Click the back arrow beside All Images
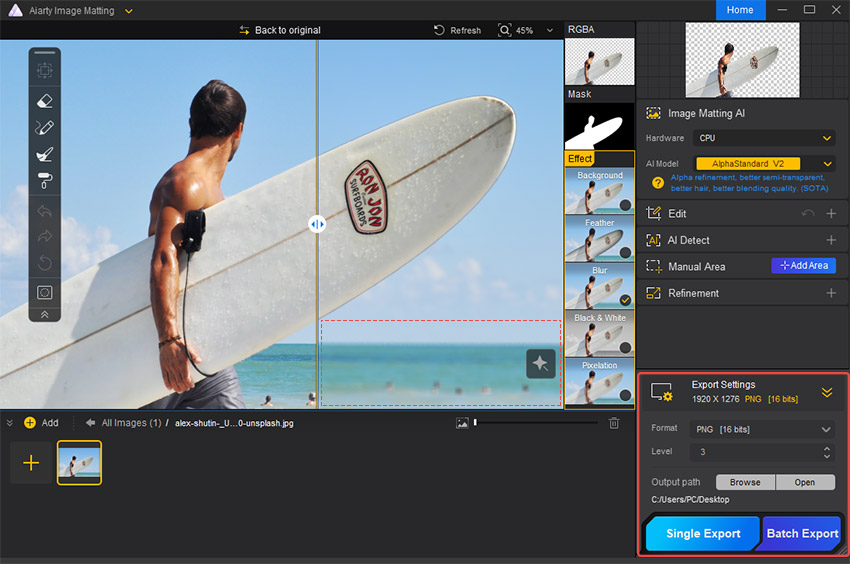Image resolution: width=850 pixels, height=564 pixels. point(90,422)
